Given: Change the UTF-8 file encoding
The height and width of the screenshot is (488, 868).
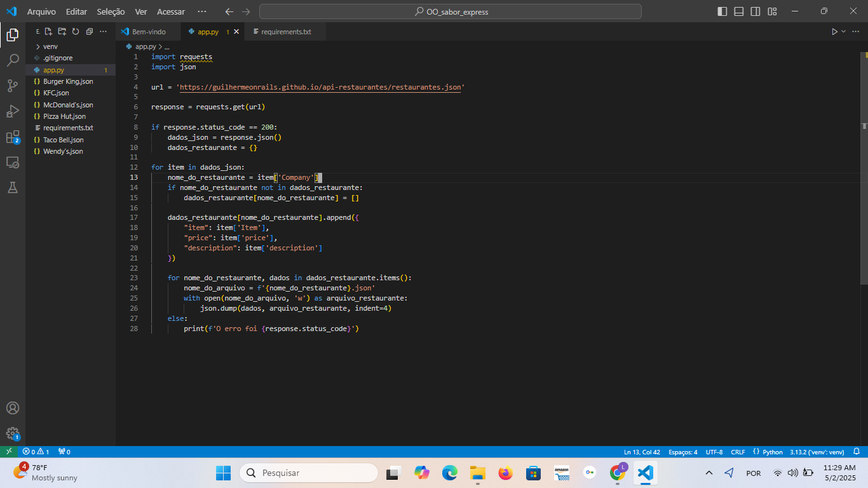Looking at the screenshot, I should [714, 452].
